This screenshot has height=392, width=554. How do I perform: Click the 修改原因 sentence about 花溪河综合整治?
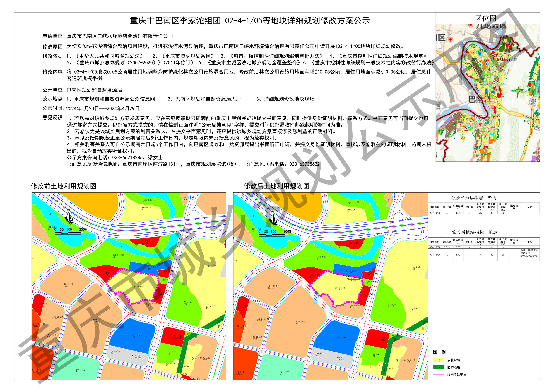click(223, 46)
